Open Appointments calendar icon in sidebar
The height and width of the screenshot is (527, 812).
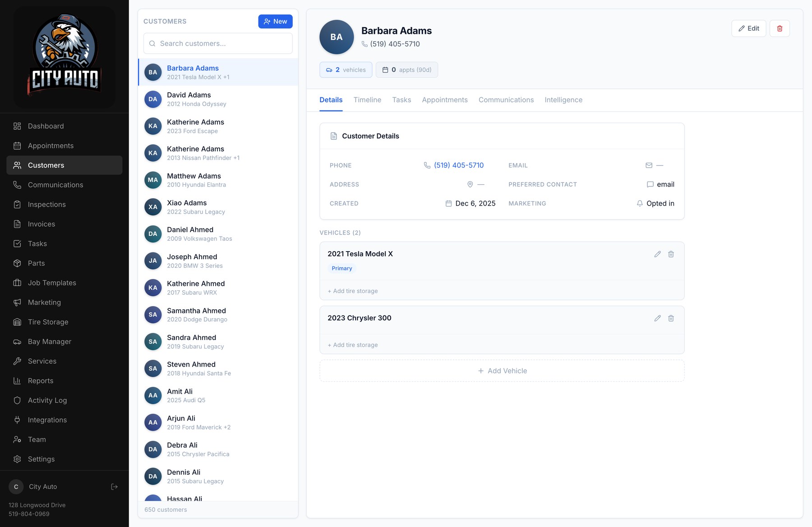point(17,146)
